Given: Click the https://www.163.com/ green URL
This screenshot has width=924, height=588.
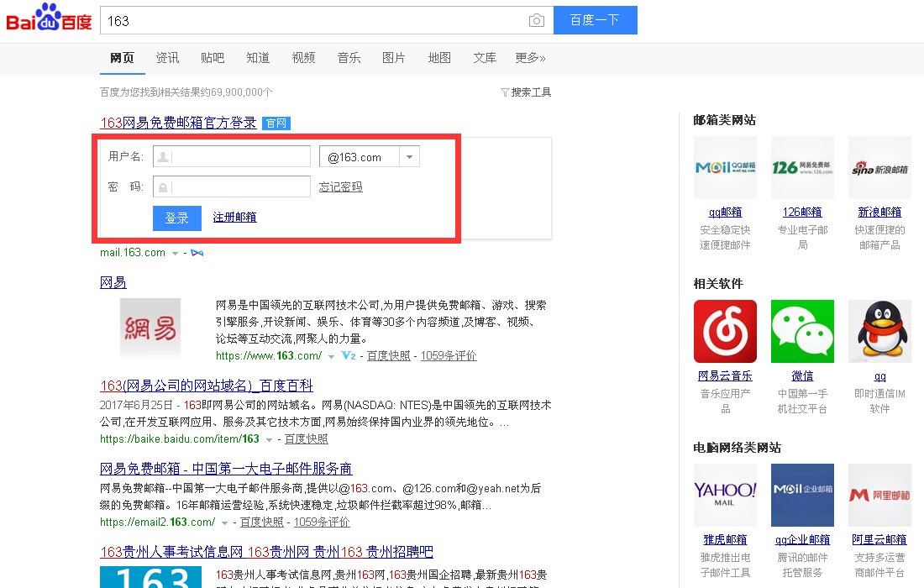Looking at the screenshot, I should pos(269,356).
